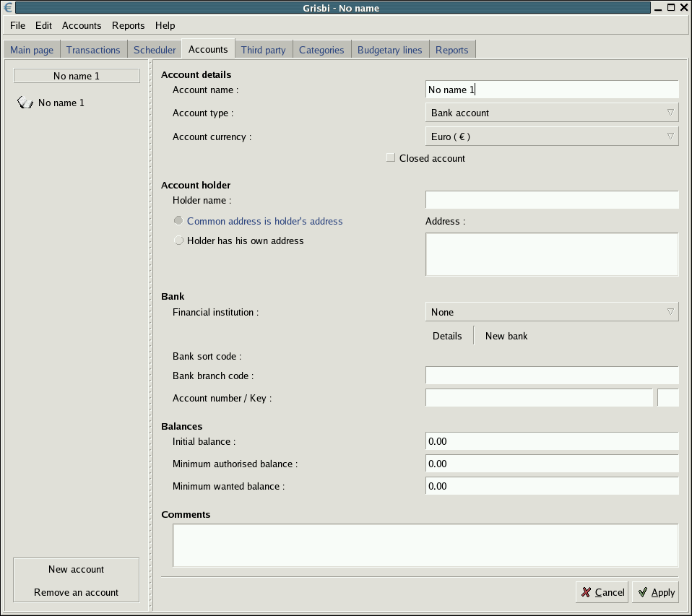Open the Financial institution dropdown
This screenshot has width=692, height=616.
[552, 312]
